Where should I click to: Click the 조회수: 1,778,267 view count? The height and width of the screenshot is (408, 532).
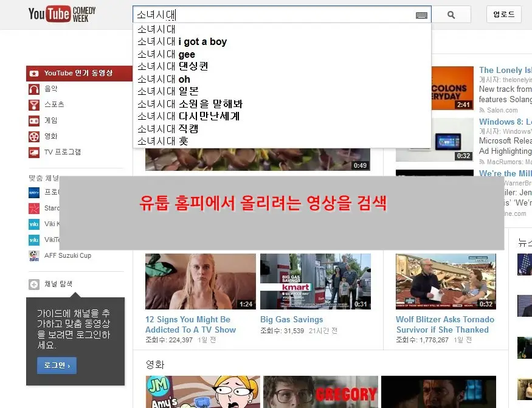click(422, 340)
